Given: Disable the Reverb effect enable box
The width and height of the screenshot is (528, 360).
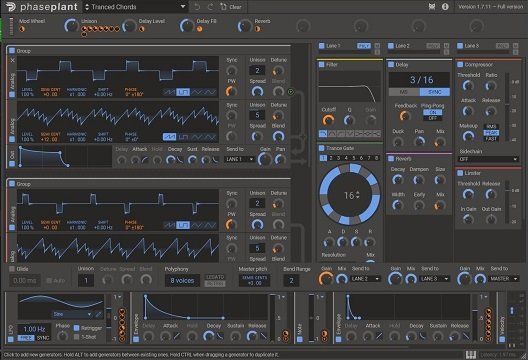Looking at the screenshot, I should click(x=391, y=158).
